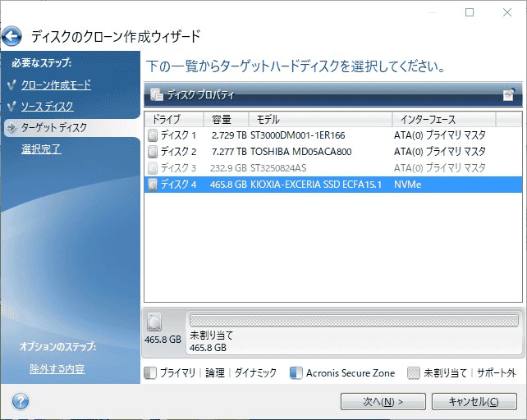Open the クローン作成モード step link
Image resolution: width=527 pixels, height=420 pixels.
pyautogui.click(x=56, y=85)
